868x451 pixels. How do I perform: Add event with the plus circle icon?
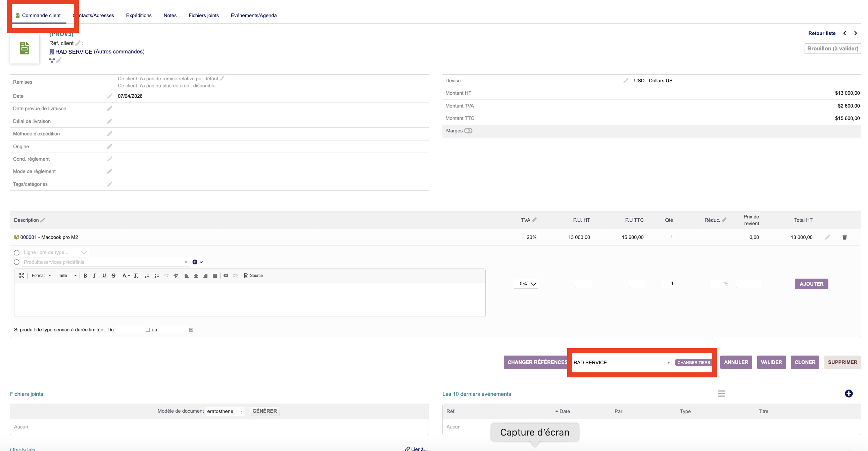(849, 394)
